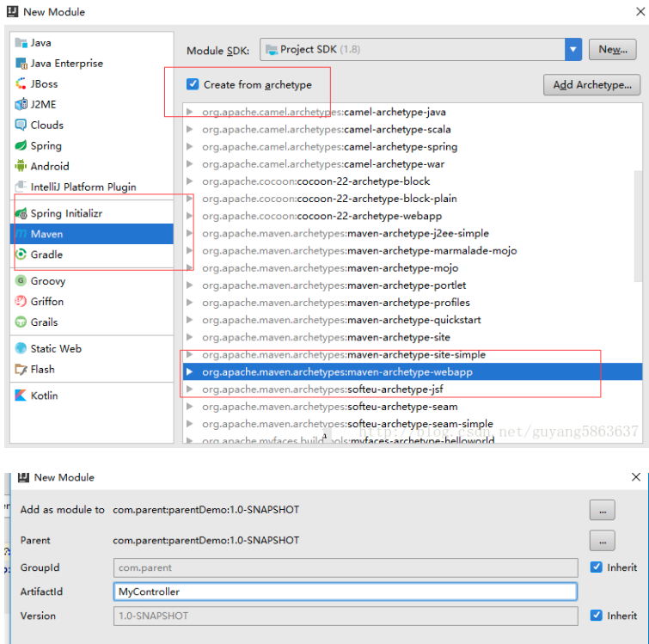Click the Maven icon in sidebar
This screenshot has width=649, height=644.
tap(21, 234)
